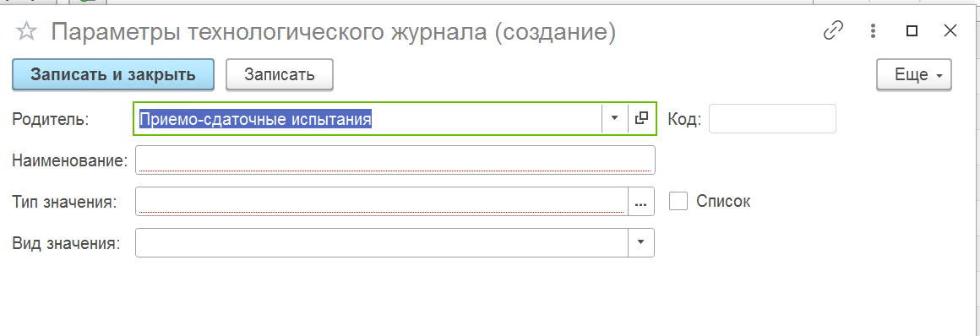Expand the Родитель dropdown list
The width and height of the screenshot is (980, 336).
[x=614, y=118]
